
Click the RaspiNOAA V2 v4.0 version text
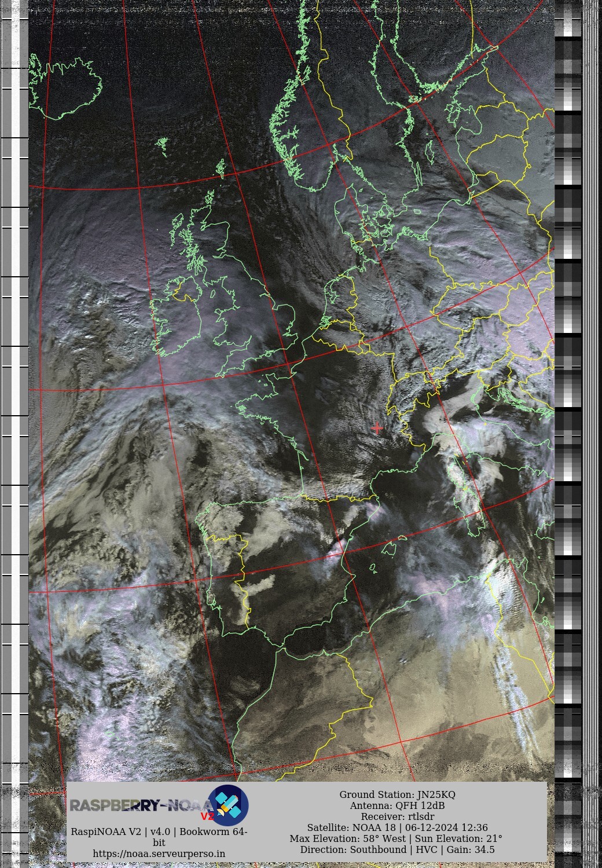pyautogui.click(x=159, y=832)
